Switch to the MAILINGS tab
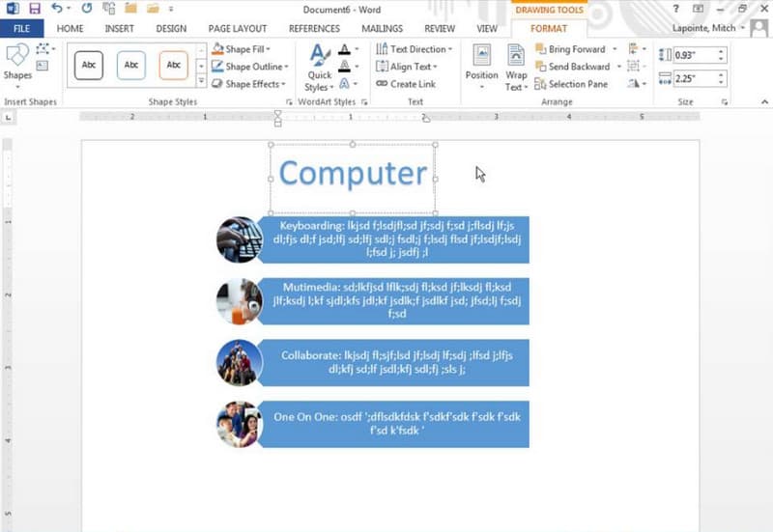The width and height of the screenshot is (773, 532). [382, 29]
